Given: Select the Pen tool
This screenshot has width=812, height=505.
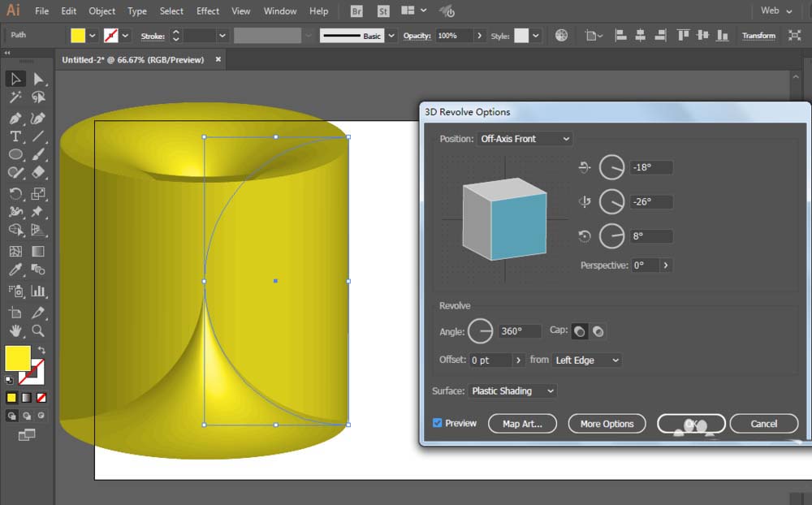Looking at the screenshot, I should click(x=15, y=119).
